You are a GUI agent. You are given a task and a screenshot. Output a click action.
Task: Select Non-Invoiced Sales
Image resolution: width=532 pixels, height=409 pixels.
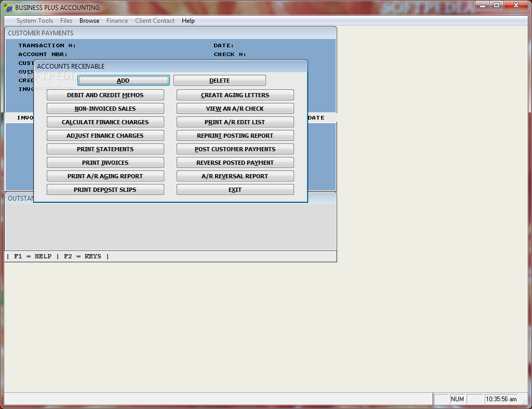[105, 109]
